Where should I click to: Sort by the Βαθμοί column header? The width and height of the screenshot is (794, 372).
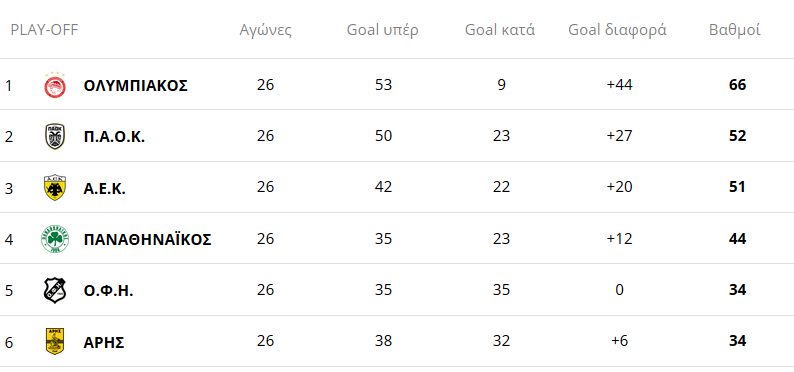[735, 30]
